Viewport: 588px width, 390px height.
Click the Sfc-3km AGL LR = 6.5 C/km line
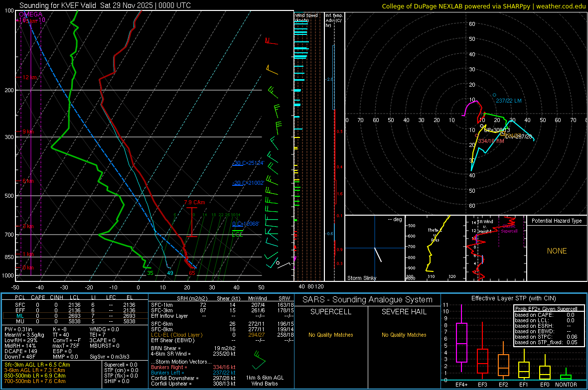[37, 365]
